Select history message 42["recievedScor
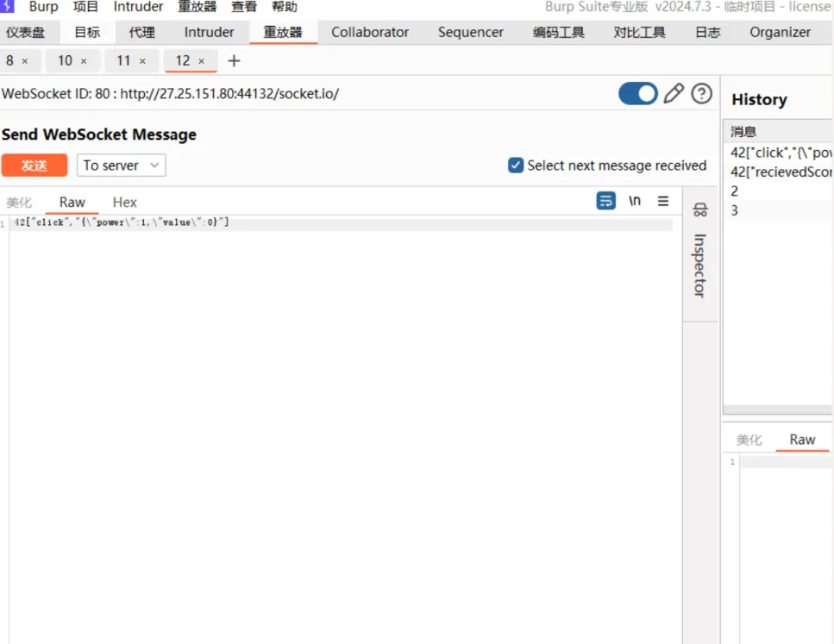This screenshot has height=644, width=834. [x=779, y=172]
